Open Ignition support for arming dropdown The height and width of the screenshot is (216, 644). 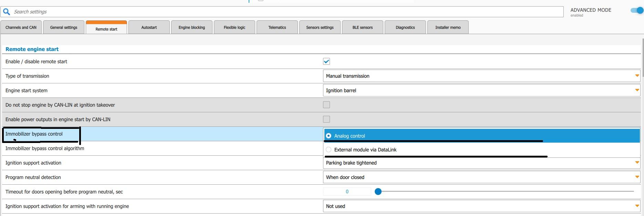481,206
